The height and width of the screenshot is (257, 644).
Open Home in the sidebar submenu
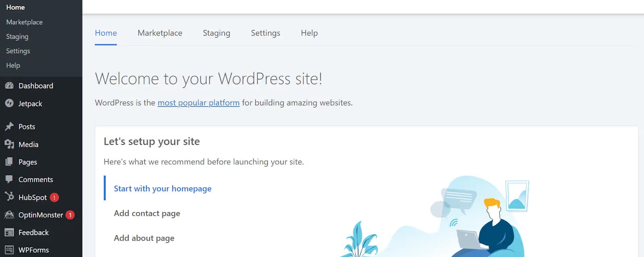(15, 7)
